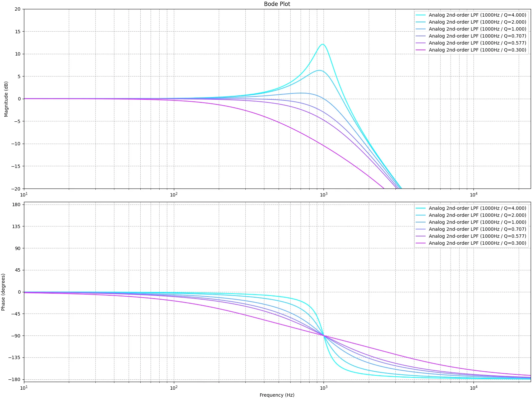Click the −180 tick label on phase axis
This screenshot has width=532, height=399.
point(14,379)
